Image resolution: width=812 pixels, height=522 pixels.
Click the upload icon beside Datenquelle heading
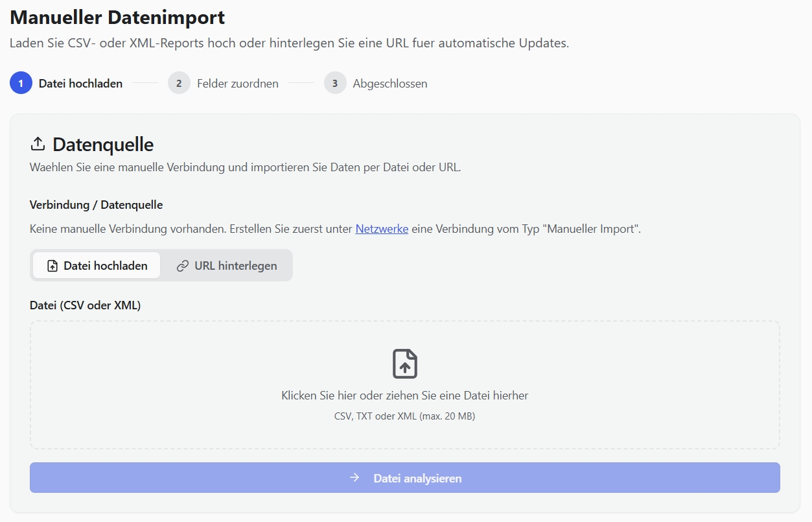pyautogui.click(x=38, y=144)
